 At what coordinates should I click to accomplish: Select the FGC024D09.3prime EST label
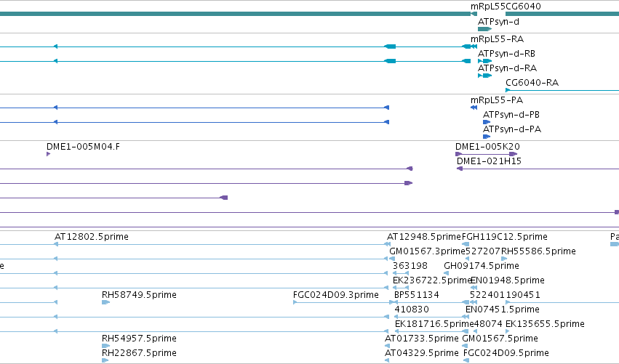coord(336,295)
